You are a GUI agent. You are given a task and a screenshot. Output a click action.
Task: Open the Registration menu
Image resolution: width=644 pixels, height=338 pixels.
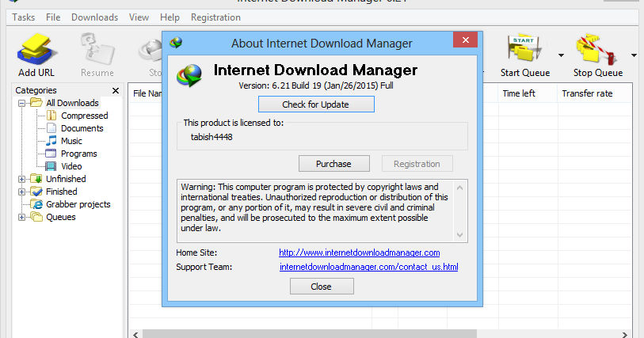tap(215, 17)
